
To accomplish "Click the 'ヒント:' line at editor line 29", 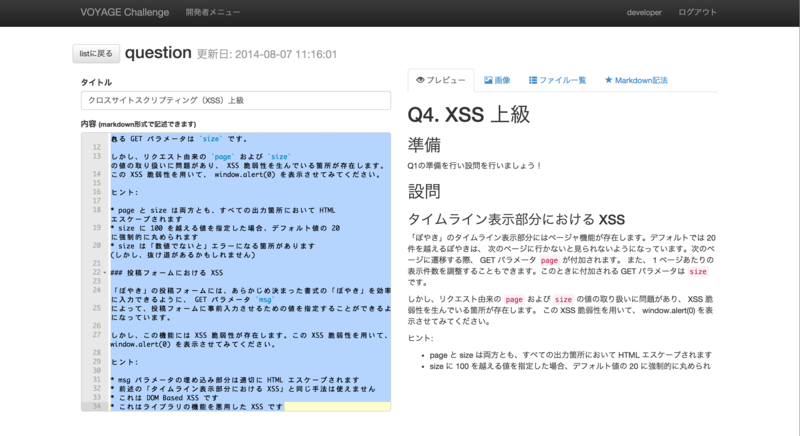I will (x=124, y=362).
